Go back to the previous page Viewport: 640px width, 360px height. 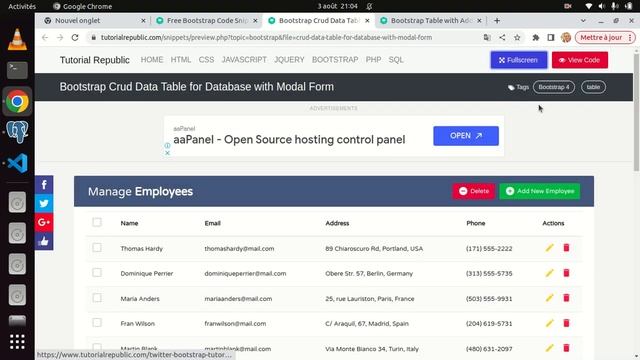tap(45, 38)
